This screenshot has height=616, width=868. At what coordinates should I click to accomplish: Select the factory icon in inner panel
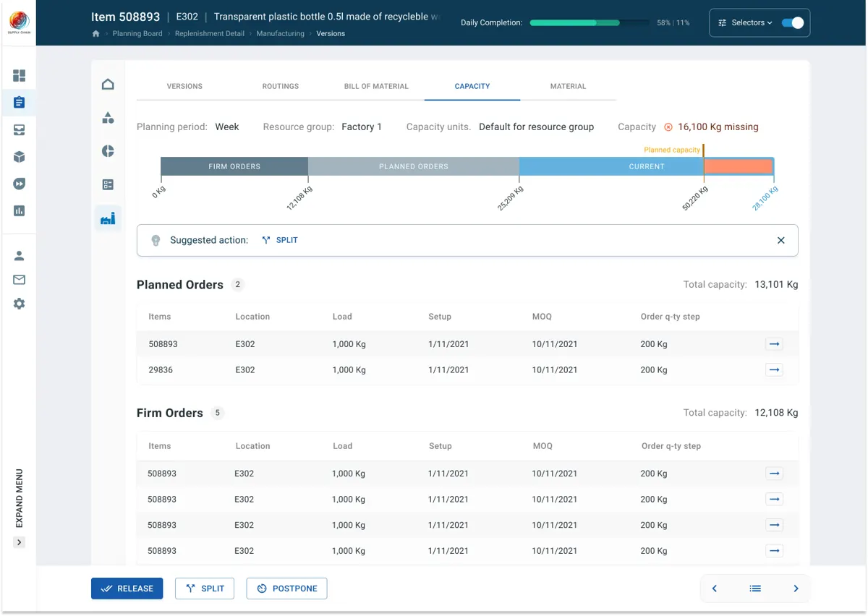108,218
